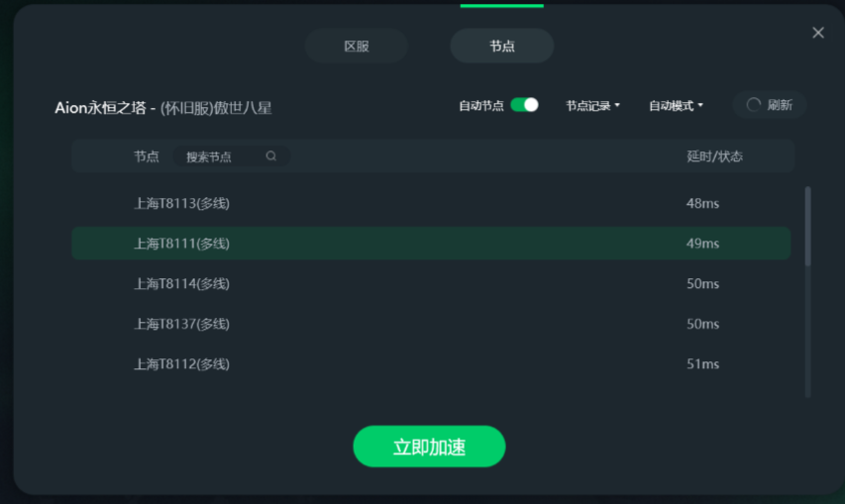
Task: Click the 延时/状态 column header
Action: point(714,156)
